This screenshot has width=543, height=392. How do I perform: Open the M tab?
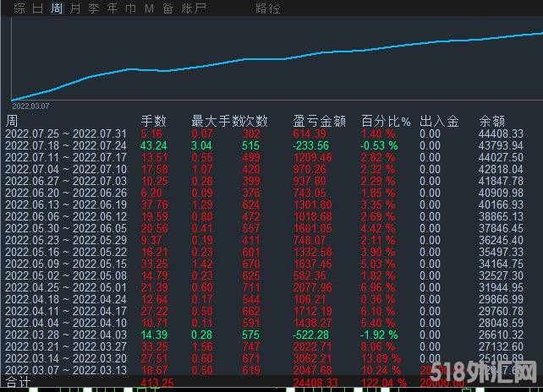(x=149, y=8)
